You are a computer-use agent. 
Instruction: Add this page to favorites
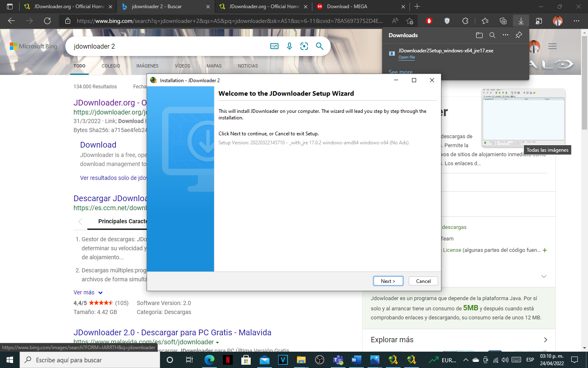coord(410,21)
